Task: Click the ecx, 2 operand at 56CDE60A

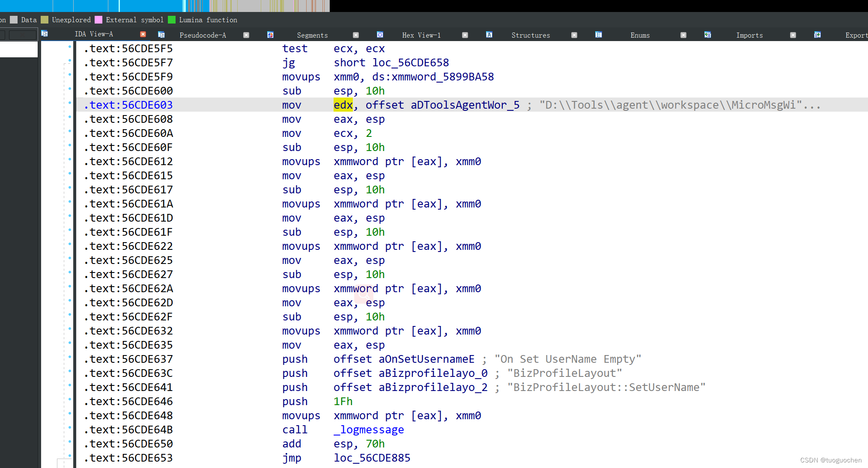Action: pyautogui.click(x=353, y=133)
